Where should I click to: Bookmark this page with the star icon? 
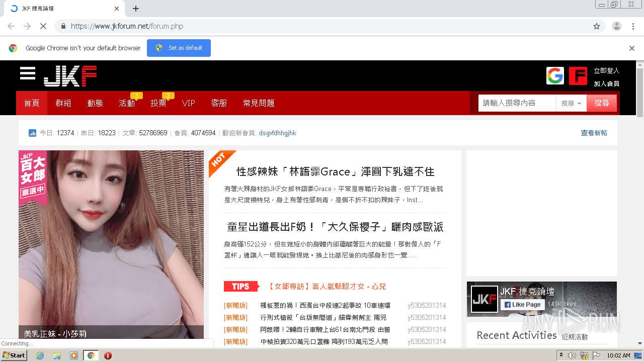pos(597,26)
